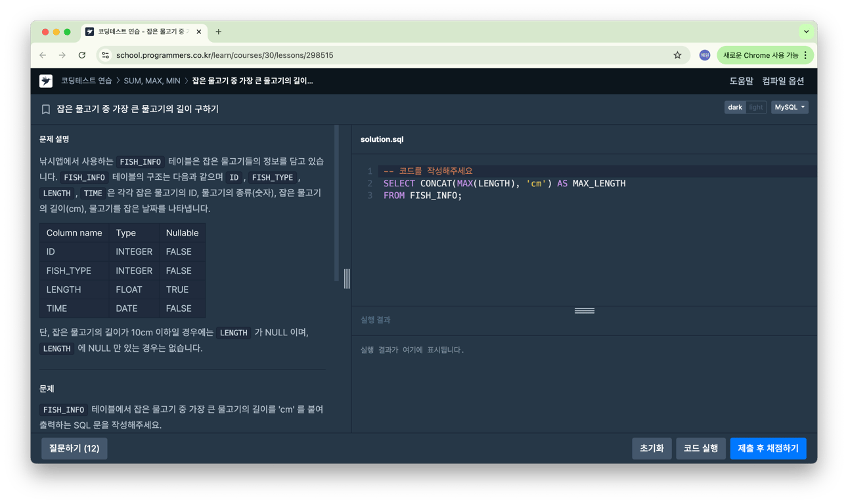The height and width of the screenshot is (504, 848).
Task: Click the browser back arrow icon
Action: tap(43, 55)
